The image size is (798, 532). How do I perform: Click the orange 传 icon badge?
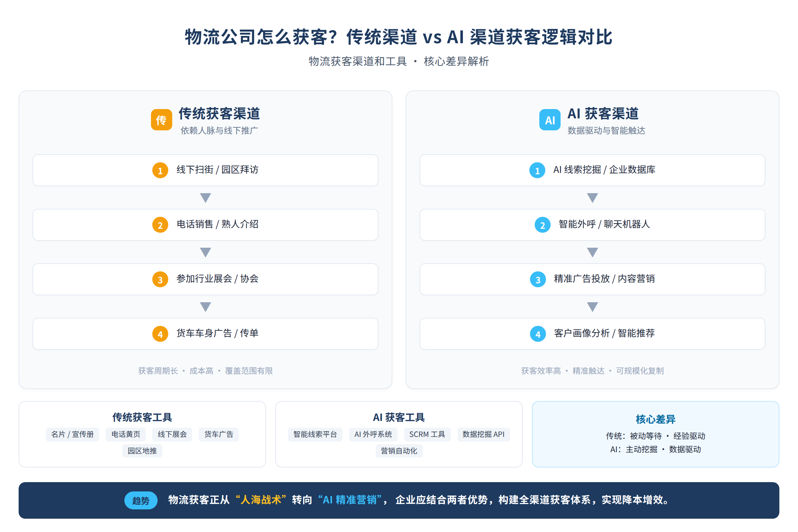point(162,119)
